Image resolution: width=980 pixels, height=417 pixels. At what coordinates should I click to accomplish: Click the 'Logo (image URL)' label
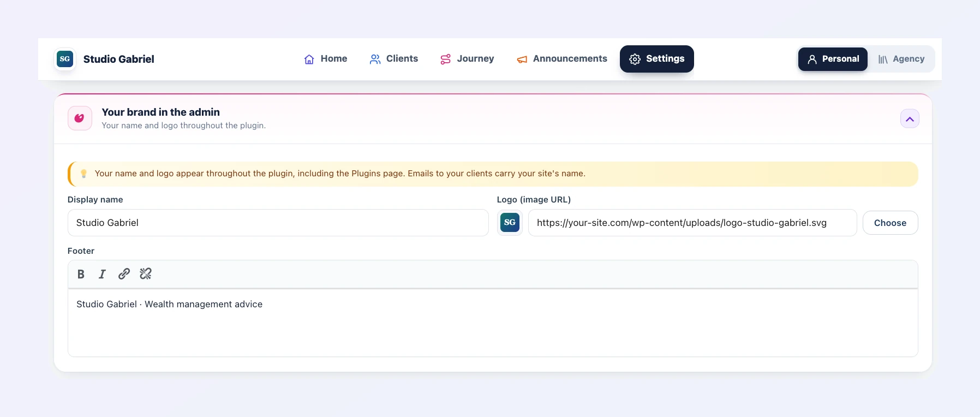(534, 200)
